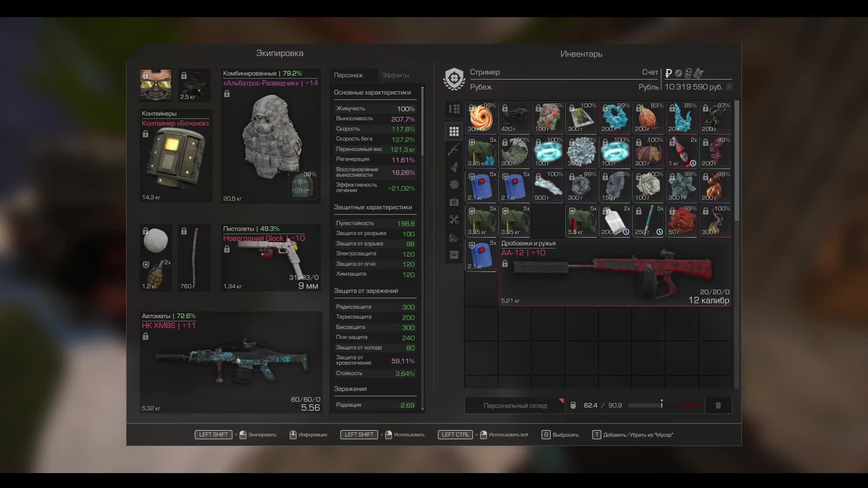Toggle lock on the Albatross armor suit
Screen dimensions: 868x488
pyautogui.click(x=227, y=94)
